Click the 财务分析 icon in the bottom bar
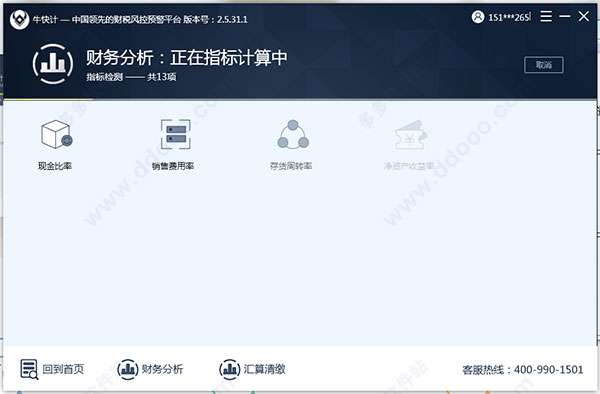The width and height of the screenshot is (600, 394). 127,370
